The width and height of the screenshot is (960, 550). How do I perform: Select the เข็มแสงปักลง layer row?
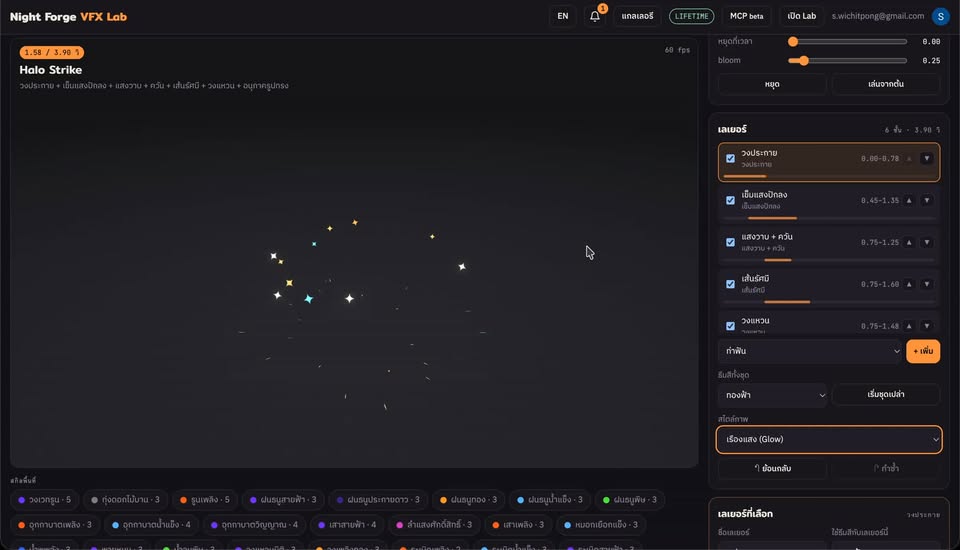point(828,204)
